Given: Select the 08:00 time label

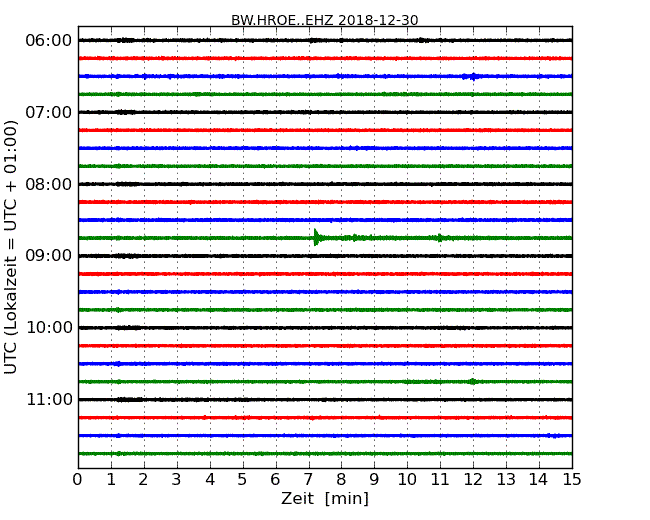Looking at the screenshot, I should point(48,184).
